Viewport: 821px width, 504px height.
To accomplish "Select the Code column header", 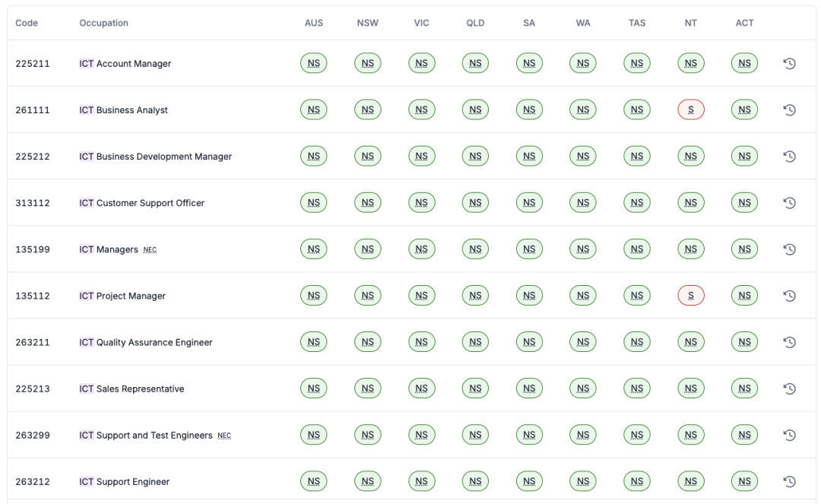I will pyautogui.click(x=27, y=23).
